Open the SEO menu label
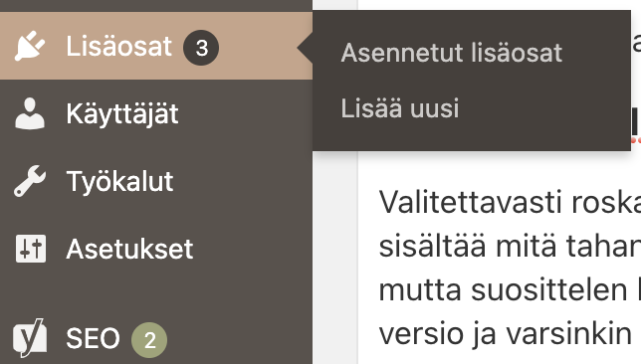This screenshot has width=641, height=364. point(94,339)
